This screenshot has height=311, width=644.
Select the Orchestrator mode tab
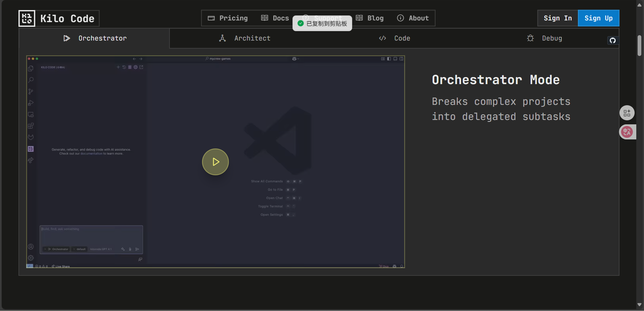(x=94, y=38)
